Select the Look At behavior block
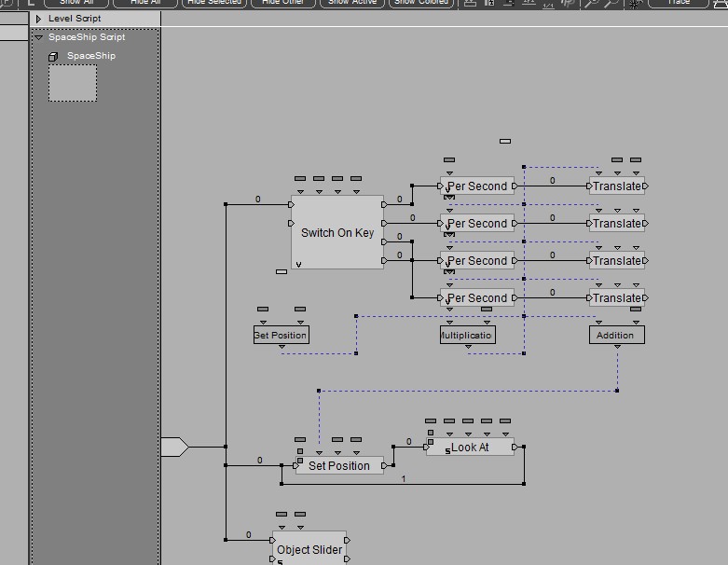Screen dimensions: 728x565 point(470,448)
